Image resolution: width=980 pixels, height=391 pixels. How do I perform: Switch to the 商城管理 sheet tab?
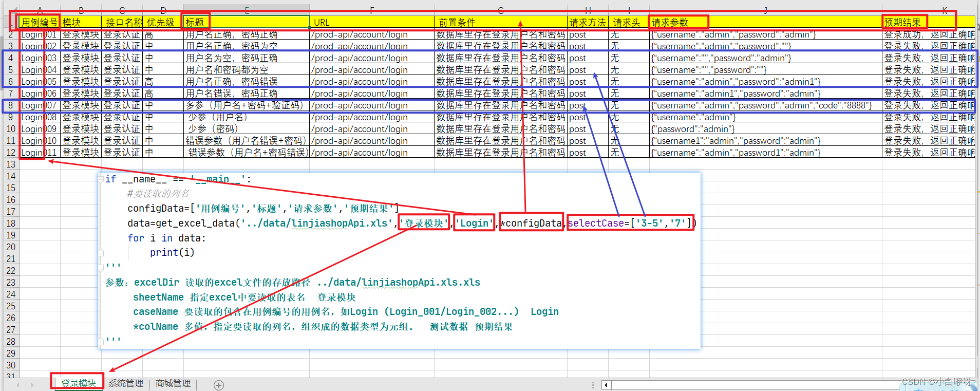(x=173, y=383)
